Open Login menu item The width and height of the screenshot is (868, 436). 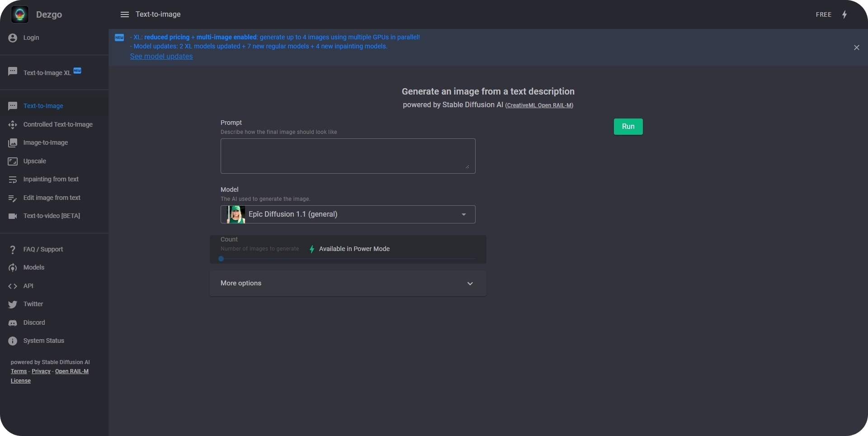tap(54, 38)
